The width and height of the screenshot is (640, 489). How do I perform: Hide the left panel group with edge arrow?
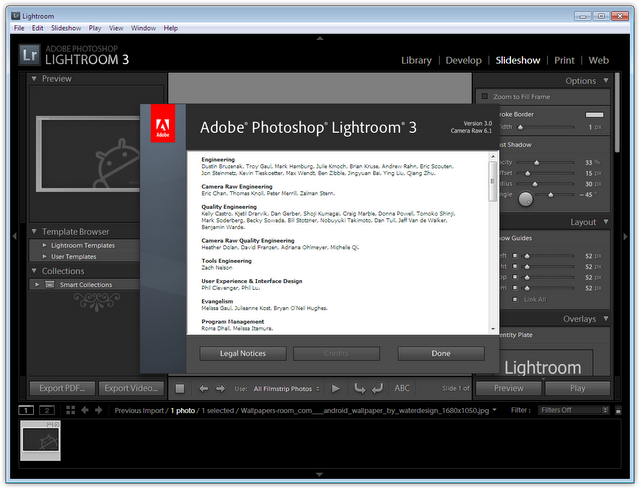[x=14, y=236]
